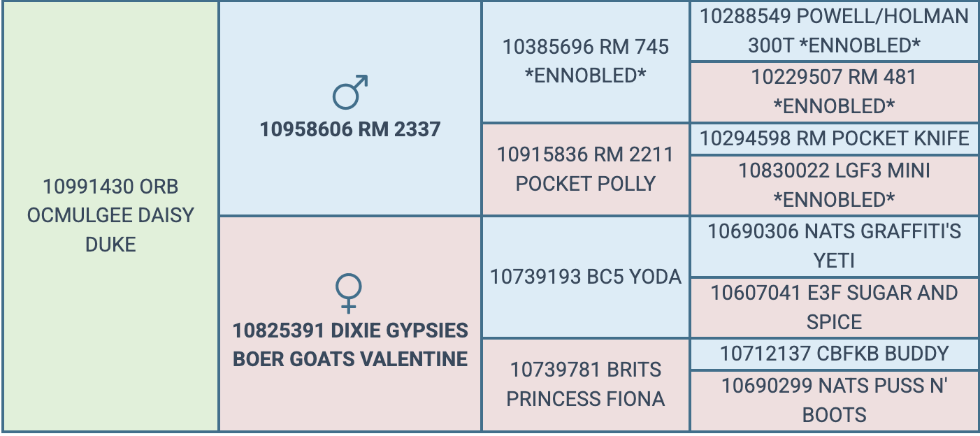This screenshot has width=980, height=436.
Task: Open dam Dixie Gypsies Boer Goats Valentine
Action: click(x=350, y=344)
